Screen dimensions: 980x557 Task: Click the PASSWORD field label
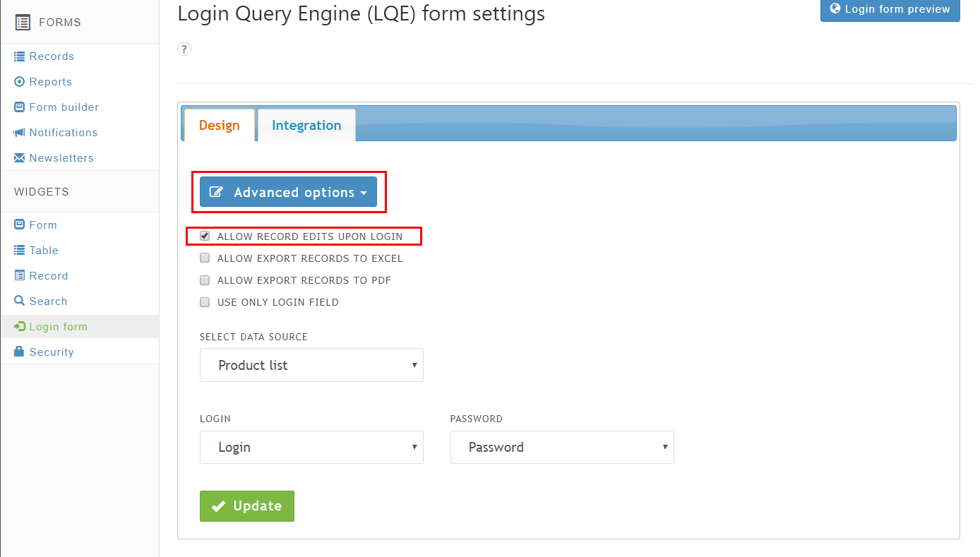coord(477,419)
